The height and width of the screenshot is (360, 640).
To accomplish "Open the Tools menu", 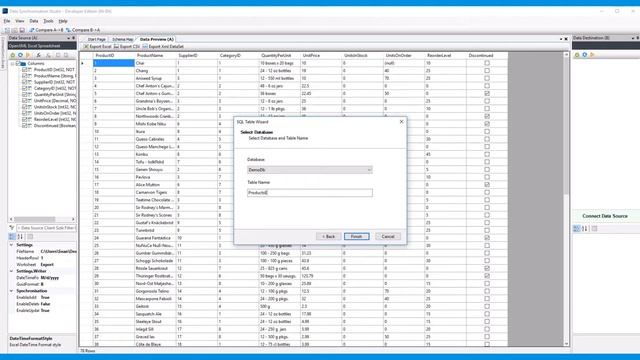I will 48,21.
